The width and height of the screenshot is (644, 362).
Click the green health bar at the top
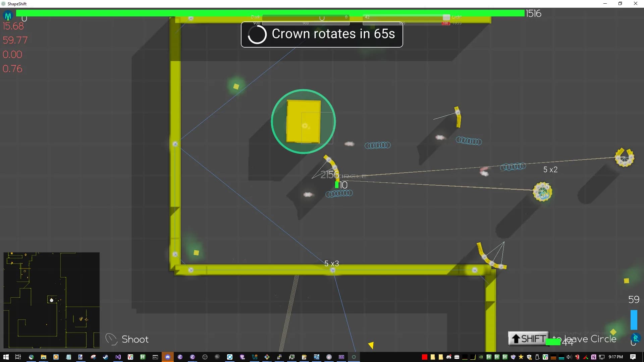pyautogui.click(x=270, y=13)
